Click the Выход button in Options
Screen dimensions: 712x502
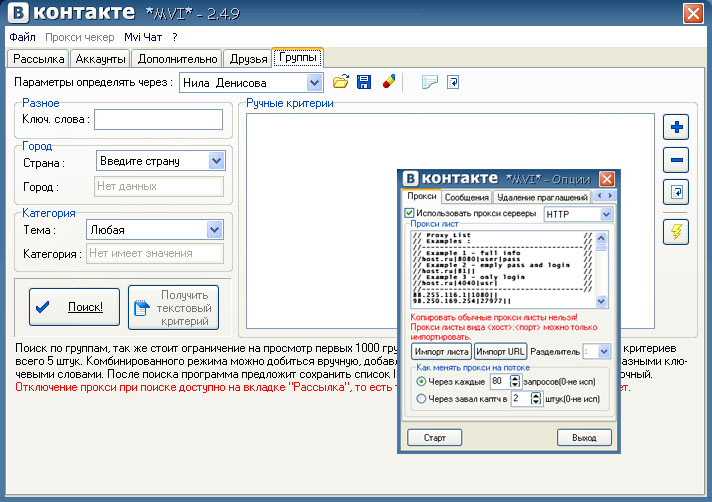pos(584,438)
